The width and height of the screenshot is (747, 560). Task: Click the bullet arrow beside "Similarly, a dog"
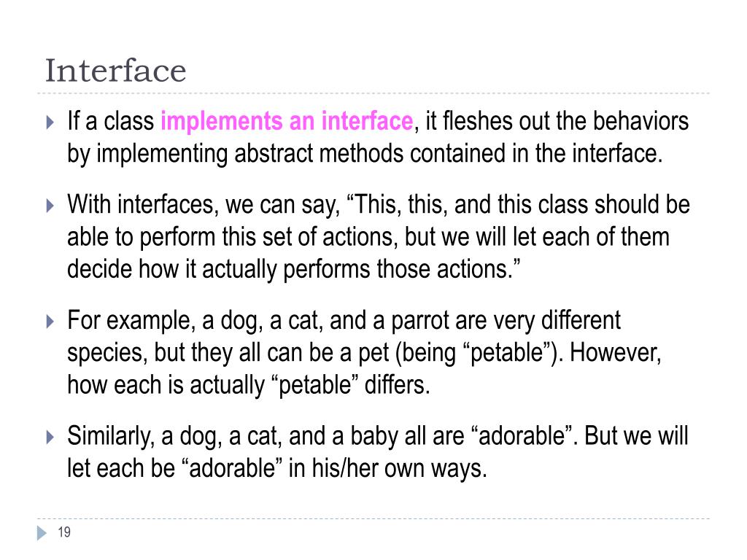[50, 437]
